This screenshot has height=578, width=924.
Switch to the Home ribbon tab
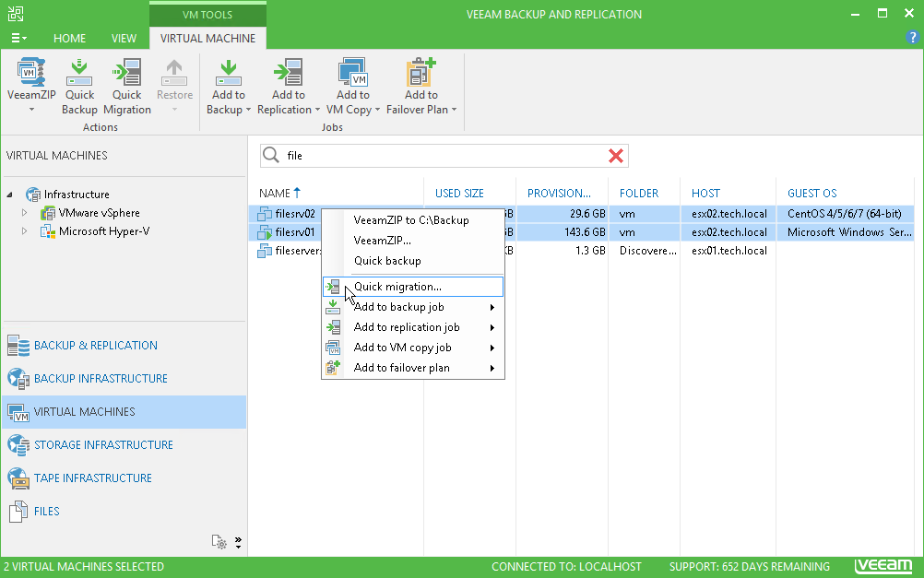tap(69, 39)
